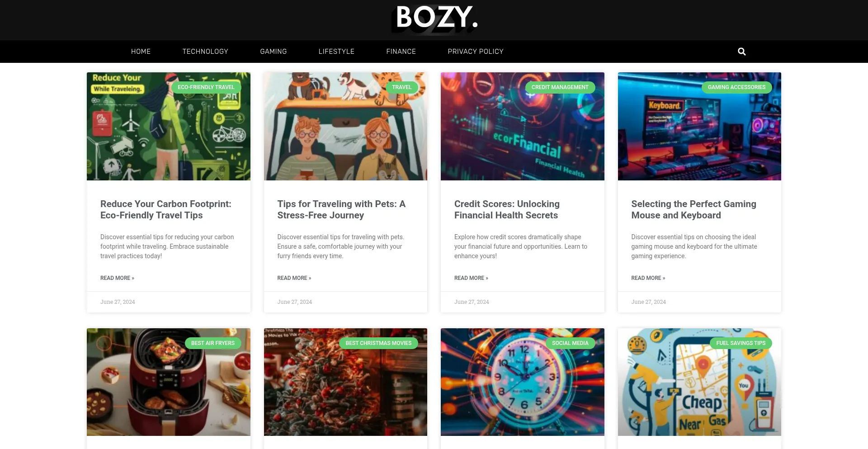The width and height of the screenshot is (868, 449).
Task: Open the Christmas tree article image
Action: tap(345, 382)
